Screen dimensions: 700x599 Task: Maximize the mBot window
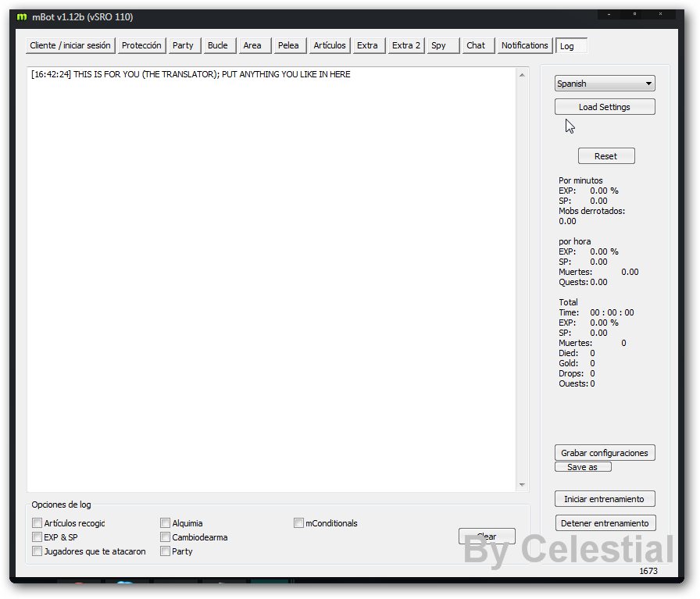(634, 14)
